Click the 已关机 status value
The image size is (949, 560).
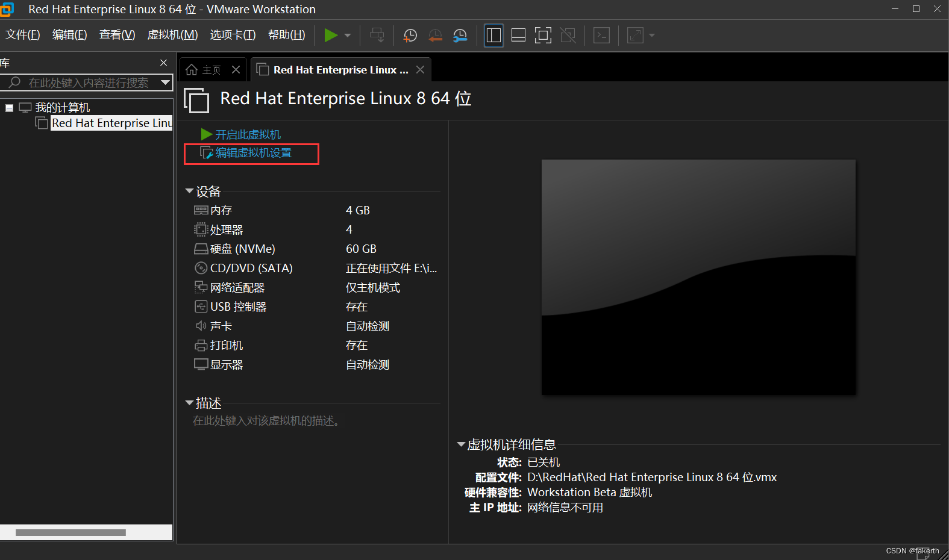543,462
